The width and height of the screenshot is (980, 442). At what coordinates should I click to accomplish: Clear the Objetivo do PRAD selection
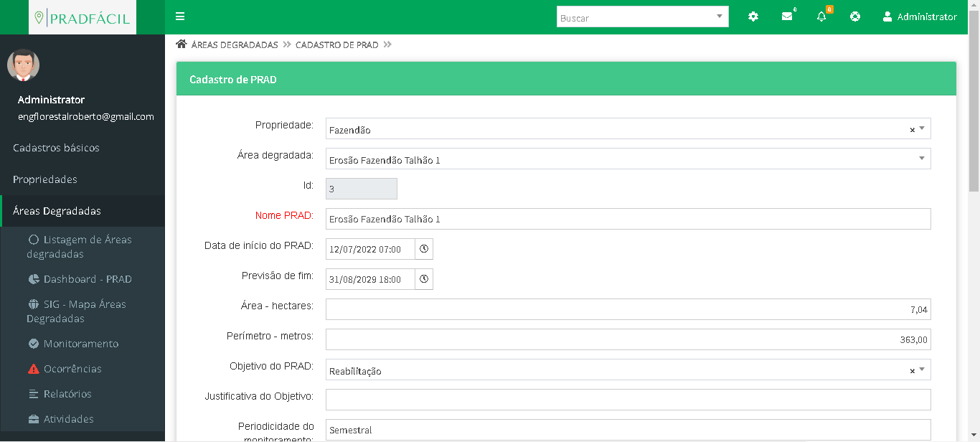[x=912, y=371]
